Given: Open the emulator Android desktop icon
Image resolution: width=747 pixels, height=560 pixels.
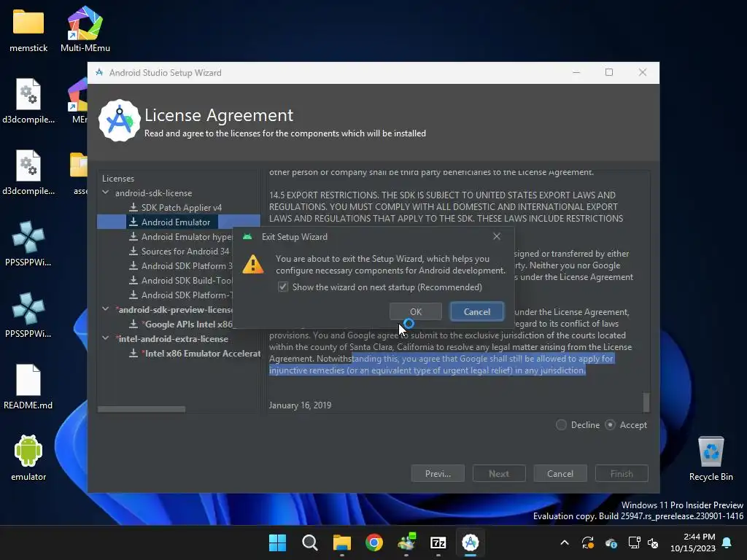Looking at the screenshot, I should (28, 458).
